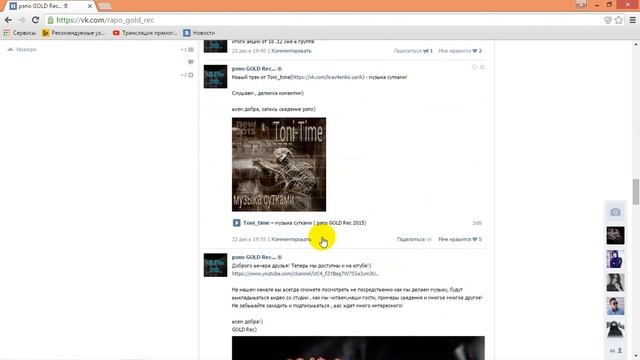Open the avatar of the Toni_time post
Viewport: 640px width, 360px height.
216,76
